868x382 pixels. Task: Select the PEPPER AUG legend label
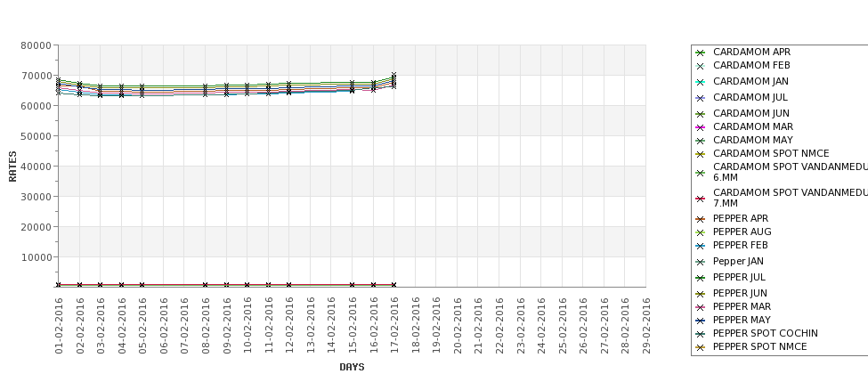point(742,232)
